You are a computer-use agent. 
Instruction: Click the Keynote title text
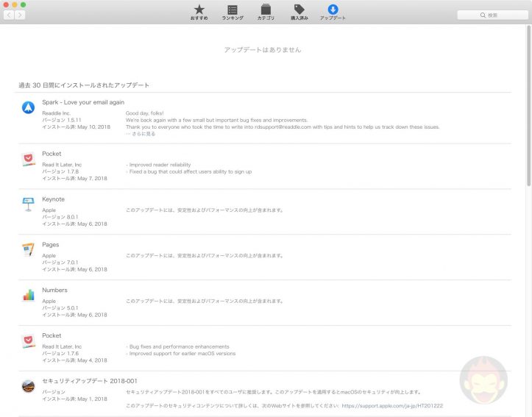(x=53, y=199)
